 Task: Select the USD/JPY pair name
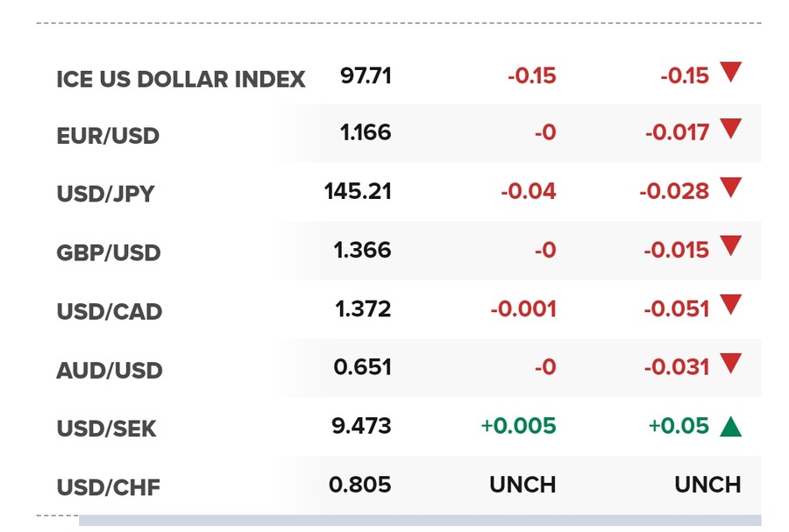pos(105,194)
